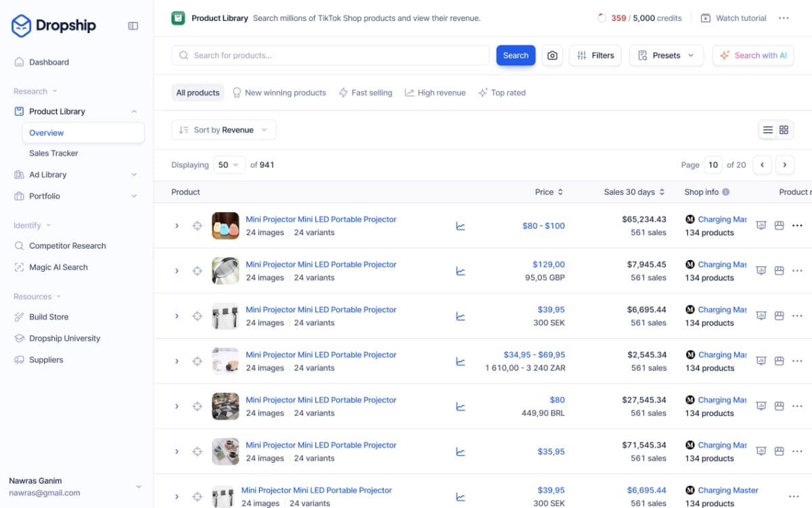Switch to grid view layout

point(784,130)
